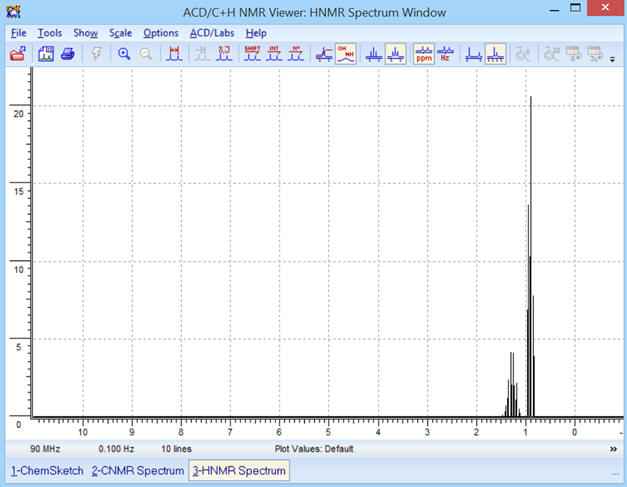Click the 10 lines status field

tap(176, 449)
